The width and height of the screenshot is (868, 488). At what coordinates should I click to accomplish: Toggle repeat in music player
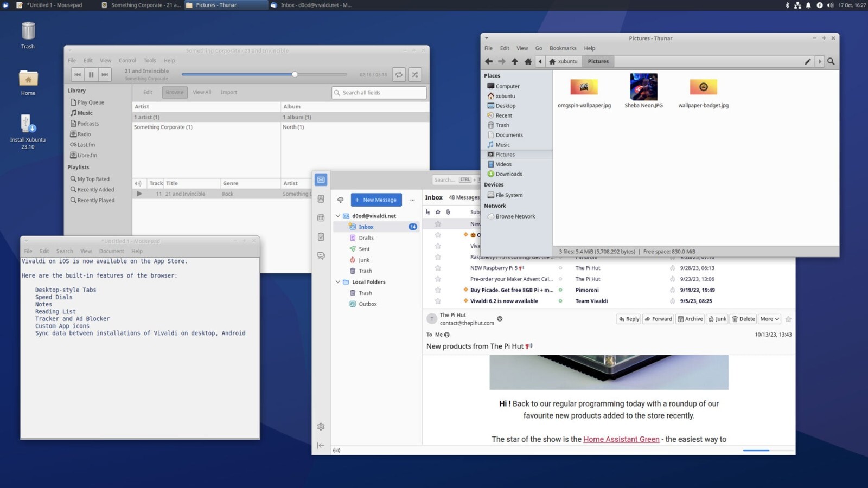click(x=399, y=75)
